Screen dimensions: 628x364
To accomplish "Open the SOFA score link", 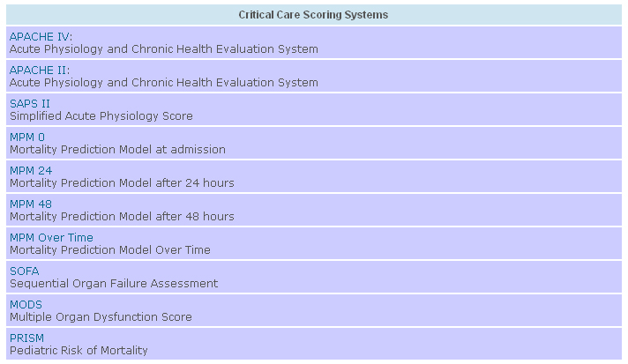I will [25, 271].
